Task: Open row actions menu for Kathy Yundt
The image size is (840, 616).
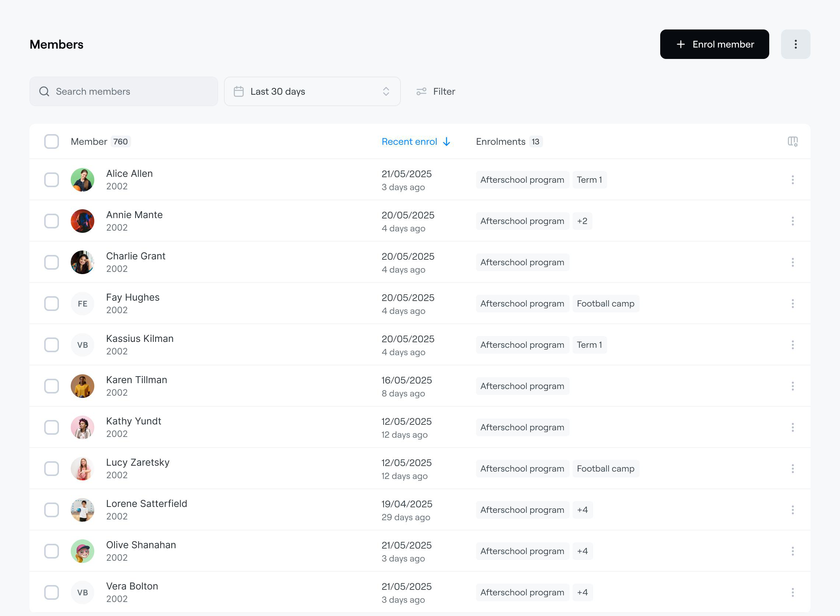Action: pyautogui.click(x=792, y=427)
